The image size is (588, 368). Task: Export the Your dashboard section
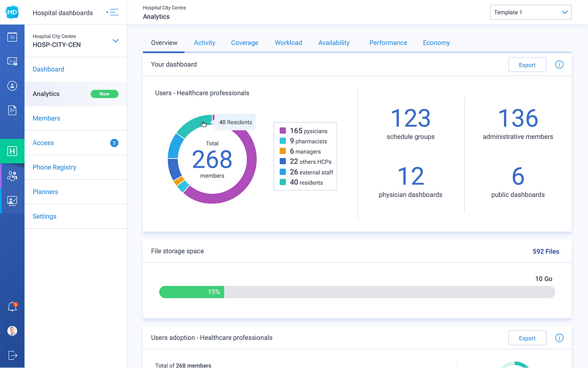click(x=527, y=65)
